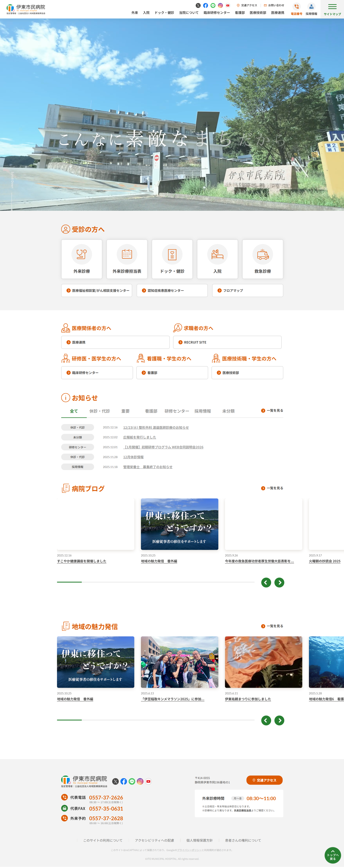344x868 pixels.
Task: Select the 外来診療 stethoscope card
Action: click(x=82, y=259)
